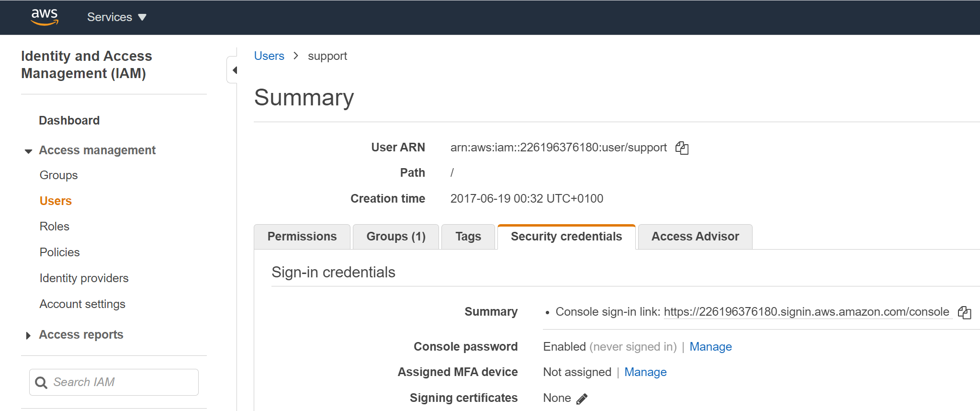Click the search magnifier icon
Image resolution: width=980 pixels, height=411 pixels.
pyautogui.click(x=42, y=383)
